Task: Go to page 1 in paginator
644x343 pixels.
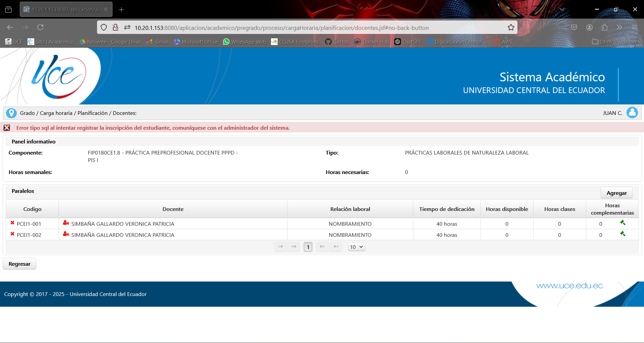Action: coord(308,247)
